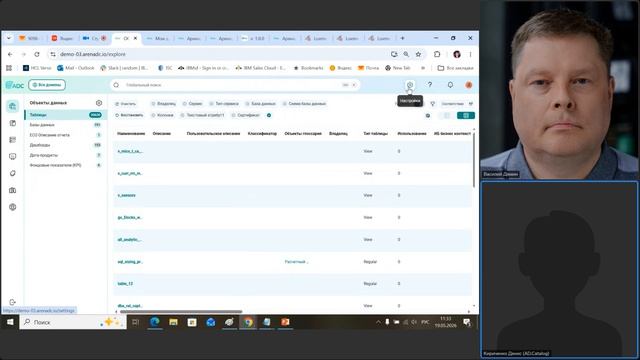Click the horizontal scrollbar under the table
Screen dimensions: 640x360
(x=180, y=311)
